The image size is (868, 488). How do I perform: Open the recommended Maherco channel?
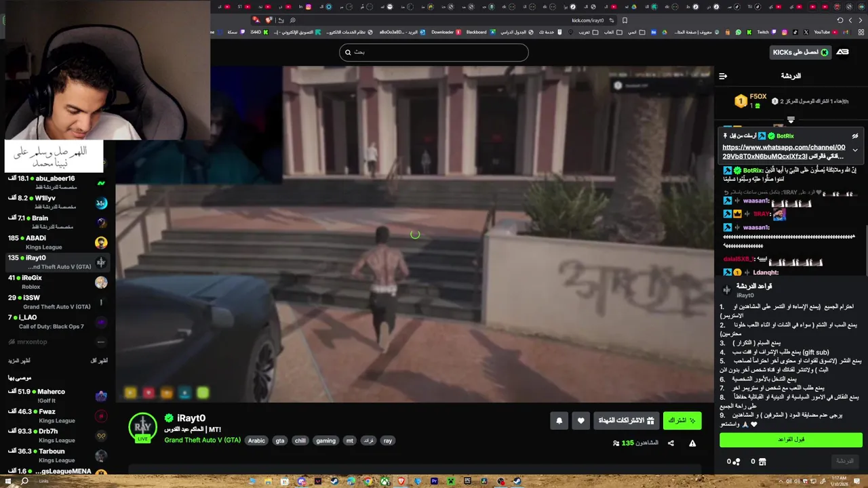[58, 396]
